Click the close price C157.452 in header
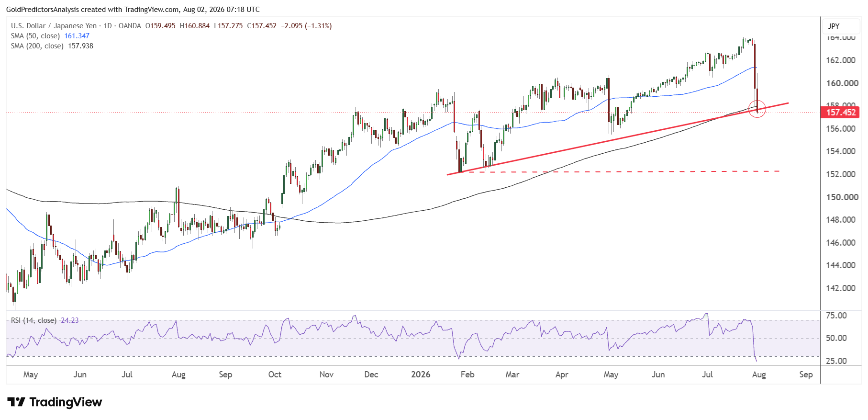Viewport: 868px width, 420px height. click(262, 26)
